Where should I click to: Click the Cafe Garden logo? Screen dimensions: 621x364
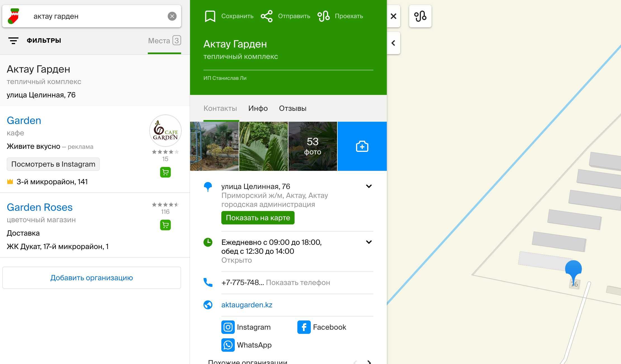click(165, 131)
